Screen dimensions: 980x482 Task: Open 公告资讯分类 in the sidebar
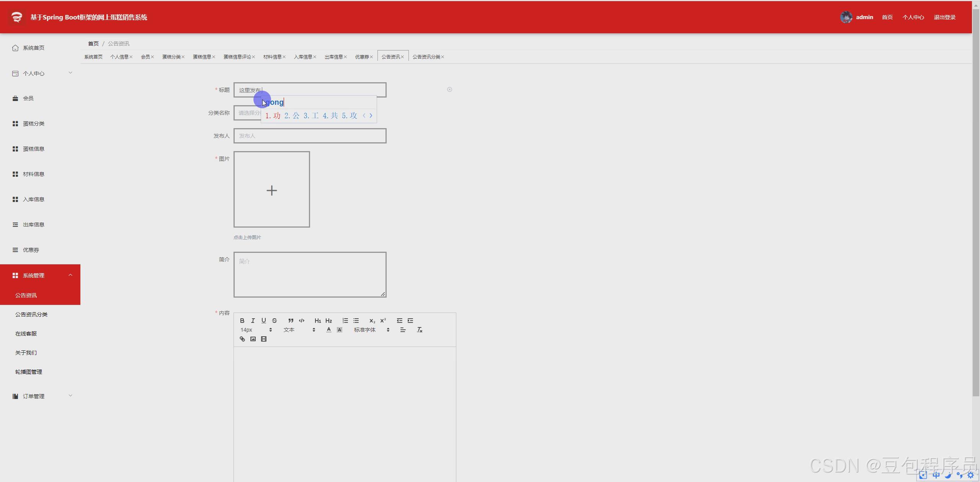[x=31, y=314]
